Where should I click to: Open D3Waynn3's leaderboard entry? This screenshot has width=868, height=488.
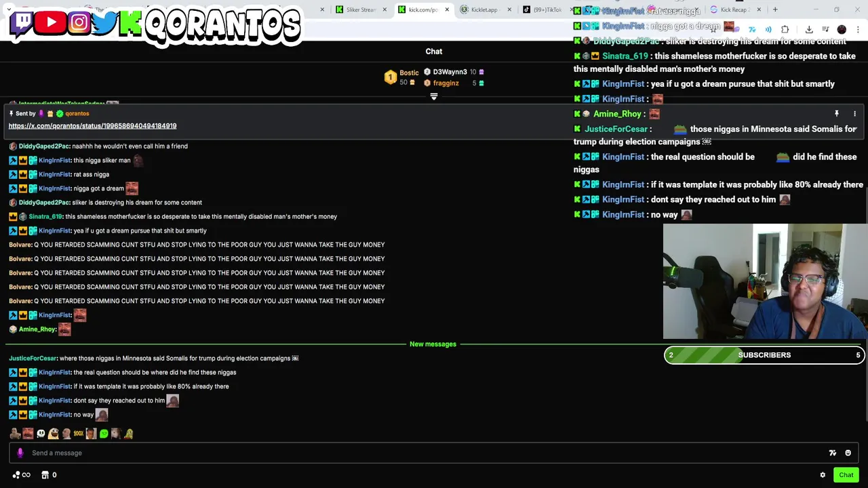point(450,72)
